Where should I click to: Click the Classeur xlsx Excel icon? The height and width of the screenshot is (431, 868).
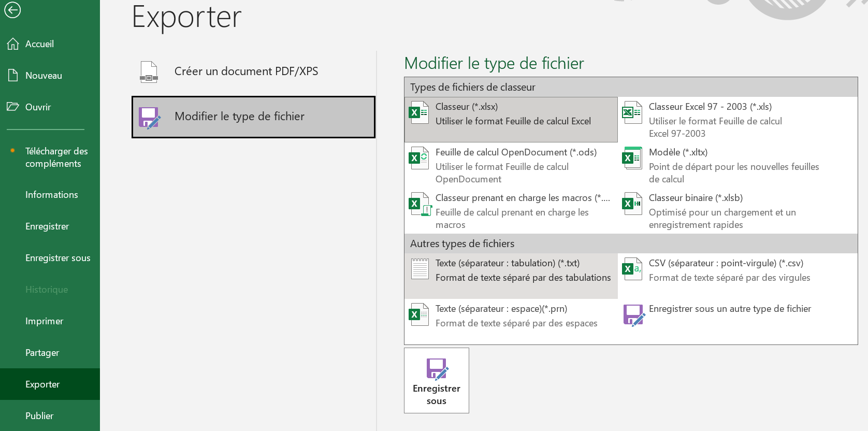click(419, 112)
